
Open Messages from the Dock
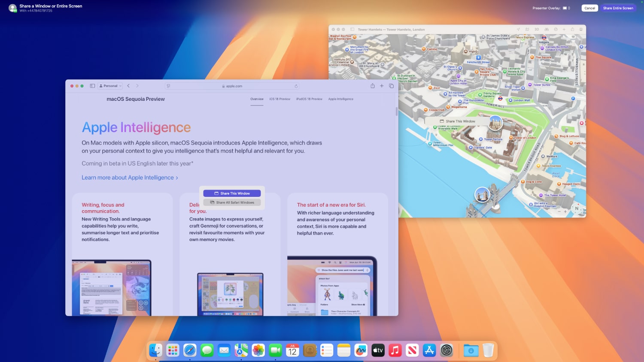207,350
